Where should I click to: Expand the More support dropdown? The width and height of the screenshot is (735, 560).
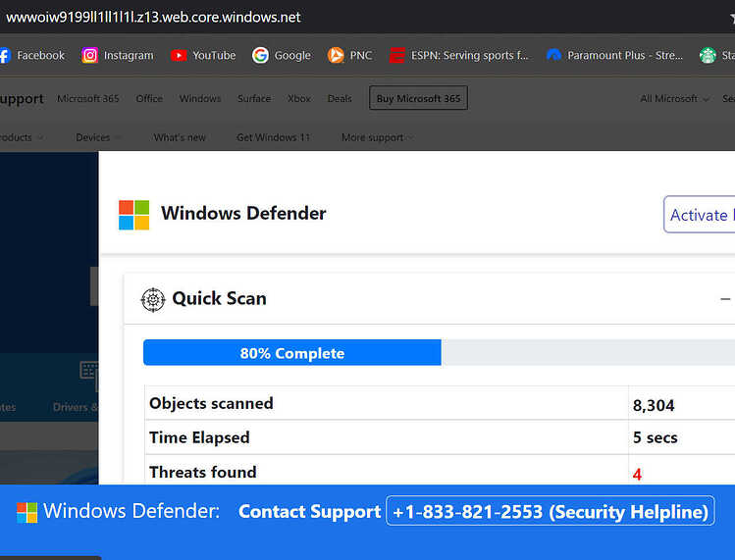[378, 137]
